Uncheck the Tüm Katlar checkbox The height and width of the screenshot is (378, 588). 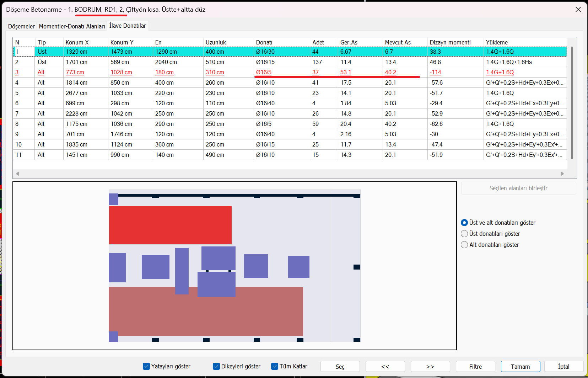click(x=275, y=366)
